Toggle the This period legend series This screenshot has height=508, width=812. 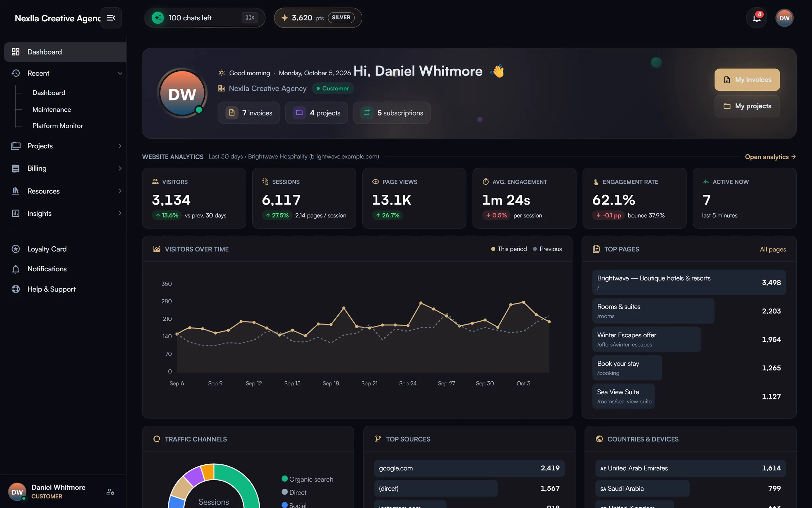coord(509,249)
